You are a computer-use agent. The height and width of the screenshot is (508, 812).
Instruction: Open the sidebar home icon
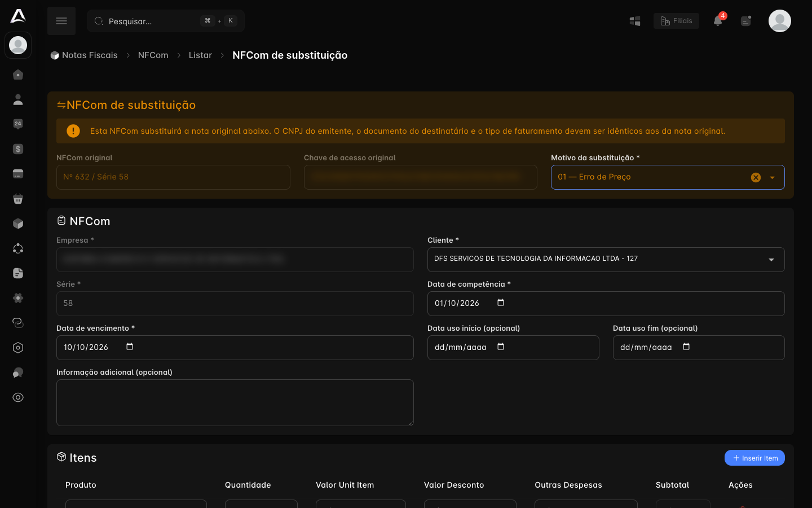[18, 75]
